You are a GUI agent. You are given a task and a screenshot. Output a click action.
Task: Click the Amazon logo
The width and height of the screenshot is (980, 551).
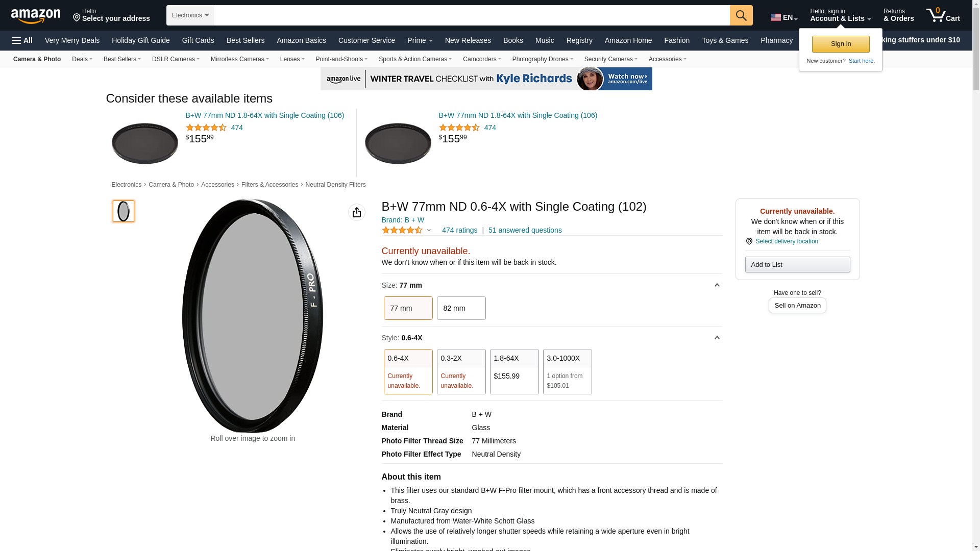click(36, 16)
